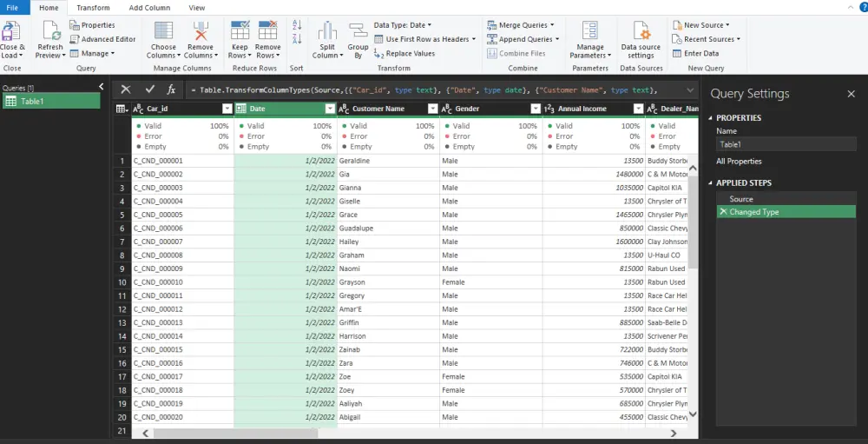Click the vertical scrollbar down arrow
This screenshot has height=444, width=868.
(x=693, y=414)
